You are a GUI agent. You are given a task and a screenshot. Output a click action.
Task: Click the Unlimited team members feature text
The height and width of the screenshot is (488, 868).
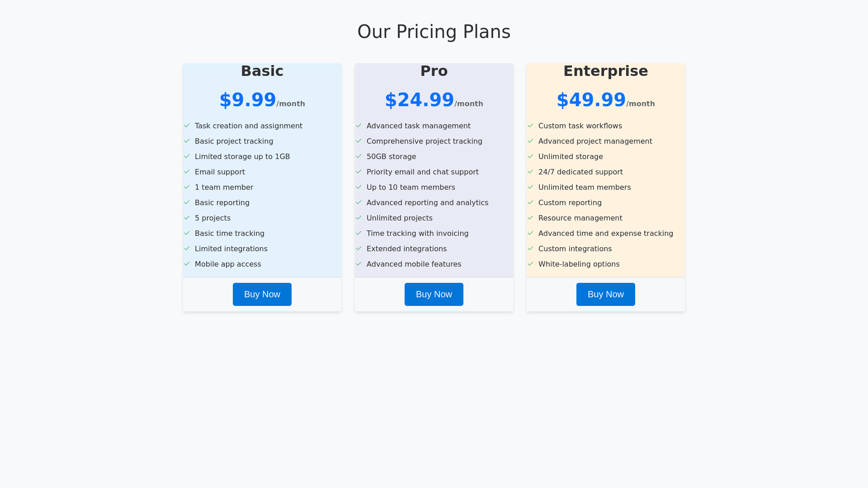coord(584,187)
